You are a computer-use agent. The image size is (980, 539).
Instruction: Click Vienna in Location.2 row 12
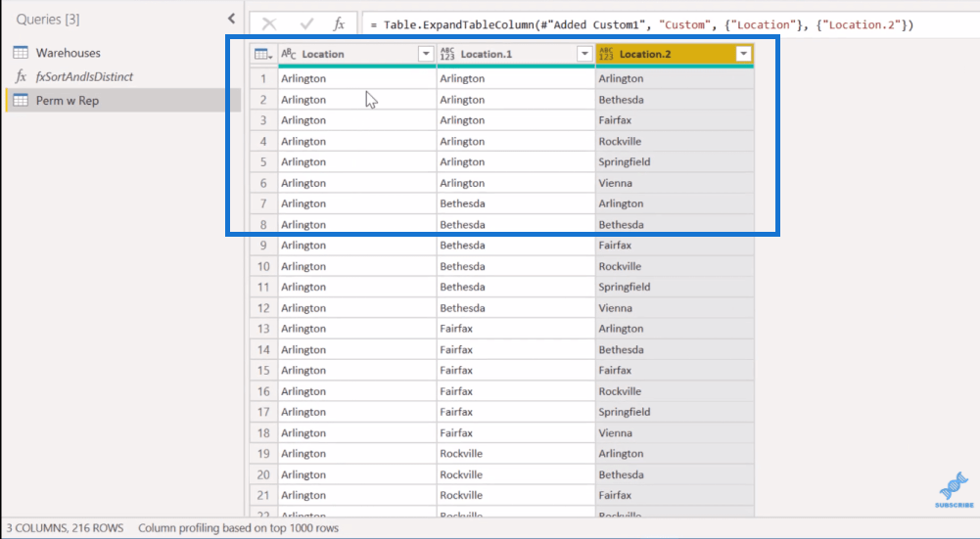pos(615,308)
